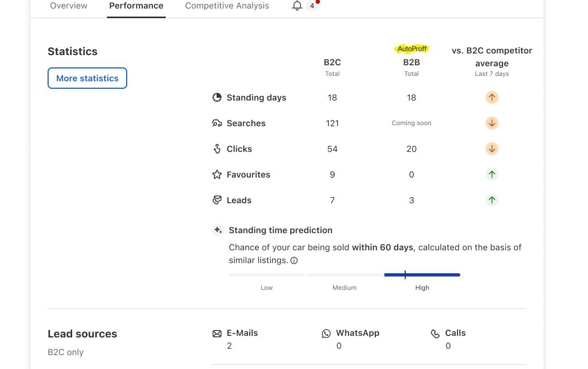Viewport: 588px width, 369px height.
Task: Click the Favourites row label
Action: click(248, 174)
